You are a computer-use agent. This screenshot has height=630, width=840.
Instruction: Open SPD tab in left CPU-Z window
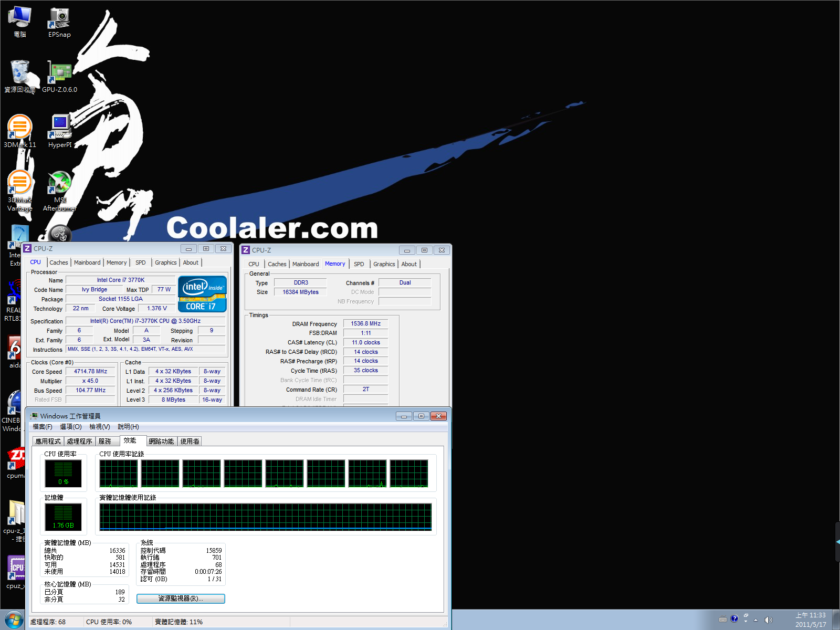[141, 262]
